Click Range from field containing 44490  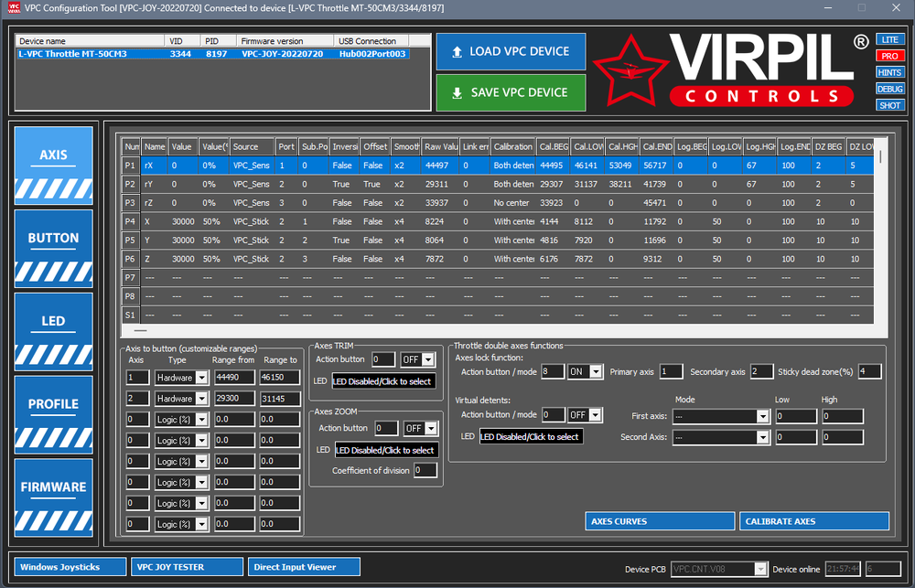click(234, 378)
